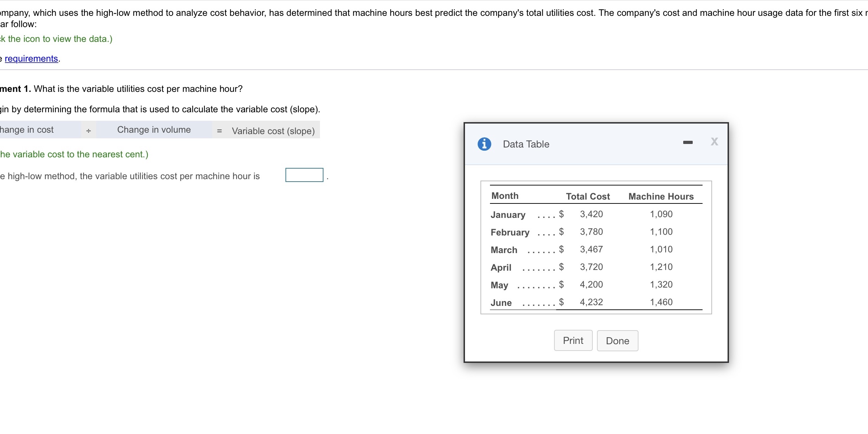Close the Data Table dialog with X
This screenshot has width=868, height=434.
714,141
